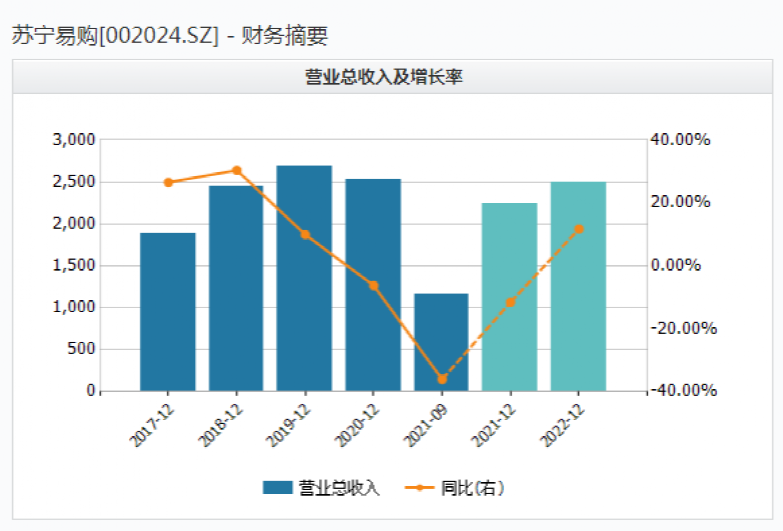Click the 2017-12 axis label
783x531 pixels.
(152, 425)
